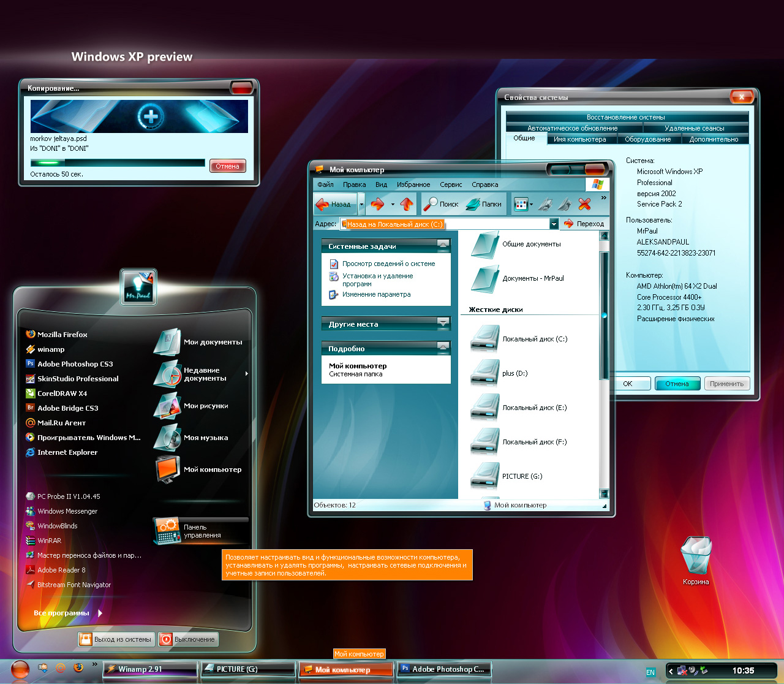Show more toolbar buttons chevron in Explorer

pyautogui.click(x=603, y=198)
